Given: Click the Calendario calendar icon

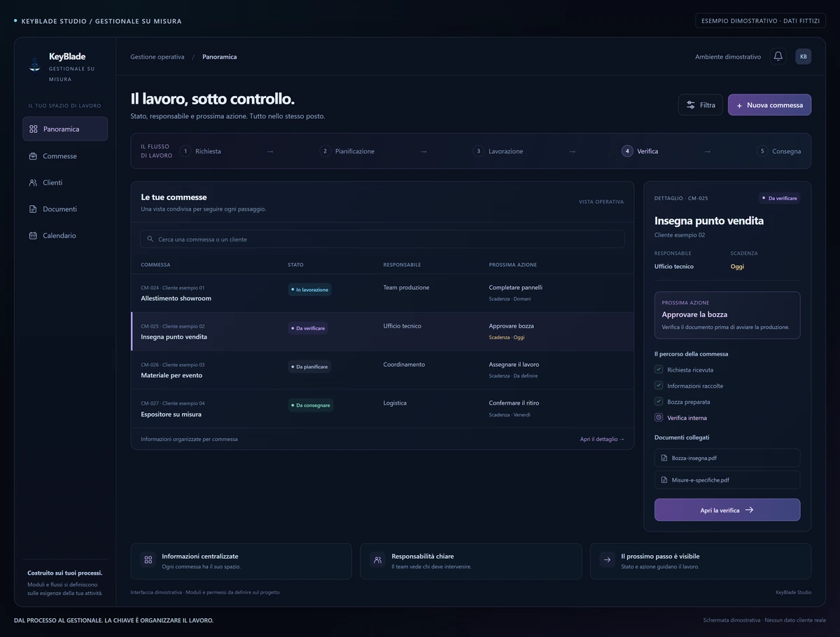Looking at the screenshot, I should click(x=33, y=236).
